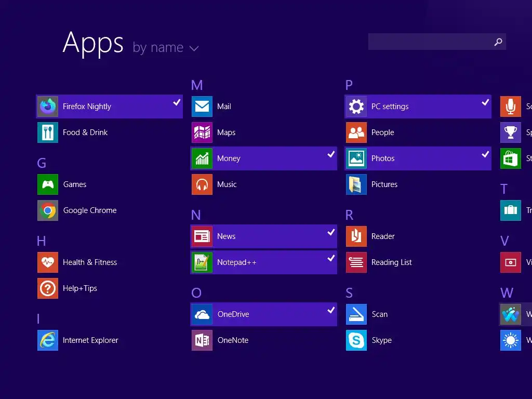Deselect the OneDrive tile checkmark
This screenshot has width=532, height=399.
(x=331, y=310)
